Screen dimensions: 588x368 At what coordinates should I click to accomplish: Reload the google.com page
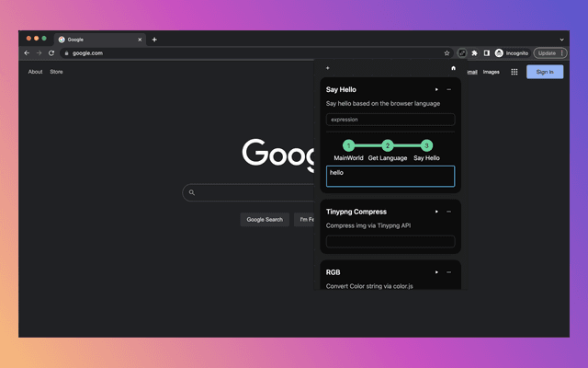point(51,53)
